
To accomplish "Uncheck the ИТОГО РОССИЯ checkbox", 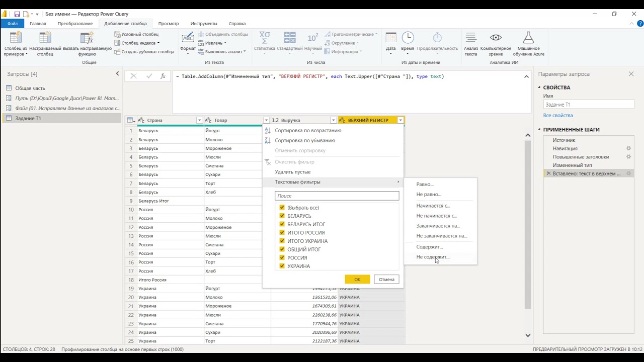I will (282, 233).
